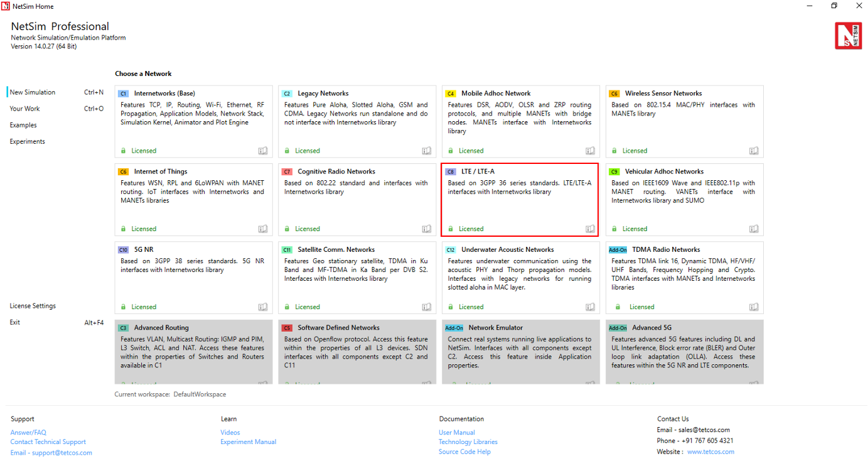Open License Settings
This screenshot has width=868, height=461.
(x=33, y=306)
